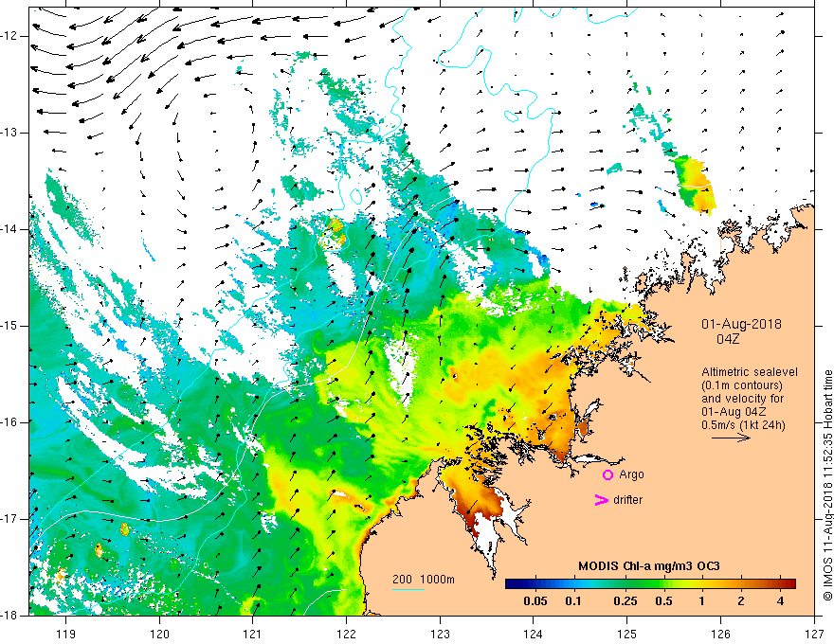Click the velocity scale arrow in legend
Screen dimensions: 834x644
tap(731, 438)
